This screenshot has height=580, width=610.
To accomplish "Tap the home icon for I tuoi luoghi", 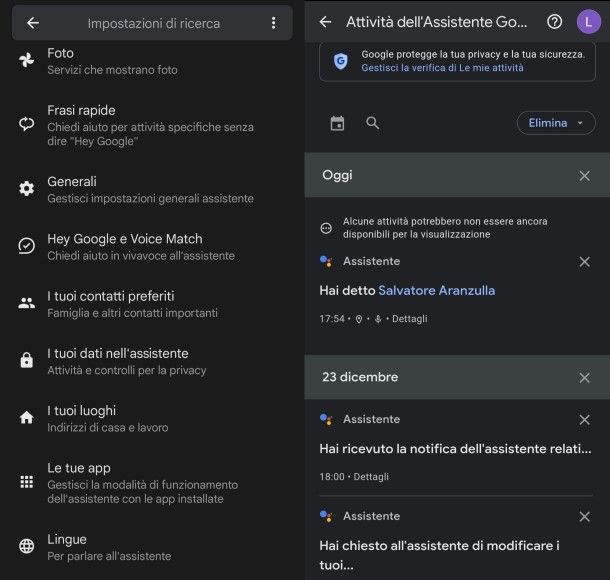I will point(26,417).
